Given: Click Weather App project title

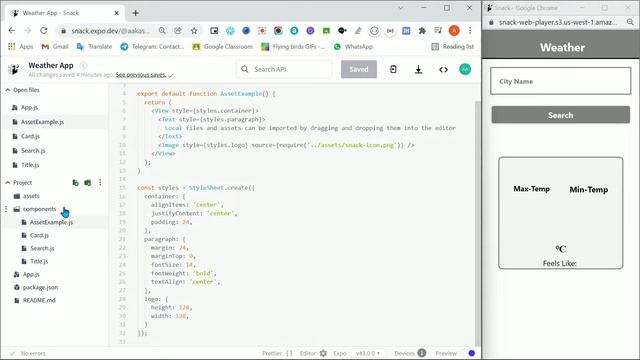Looking at the screenshot, I should pos(51,65).
